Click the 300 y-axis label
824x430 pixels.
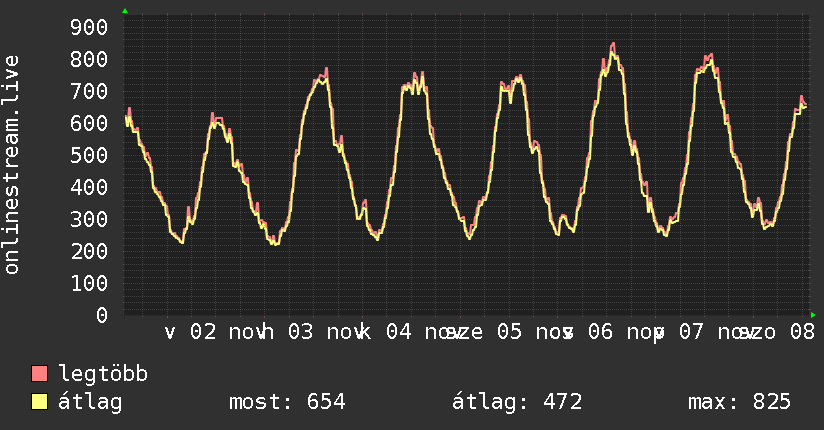click(x=89, y=219)
